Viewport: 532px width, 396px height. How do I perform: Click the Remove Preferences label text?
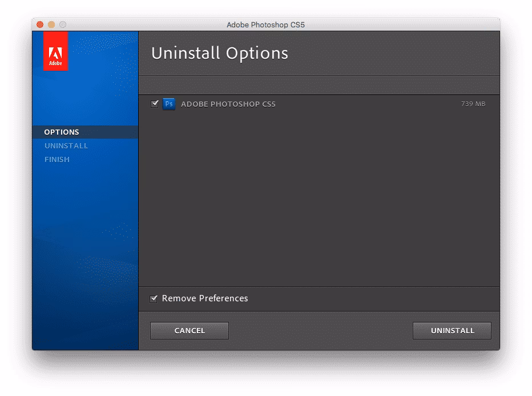(204, 298)
